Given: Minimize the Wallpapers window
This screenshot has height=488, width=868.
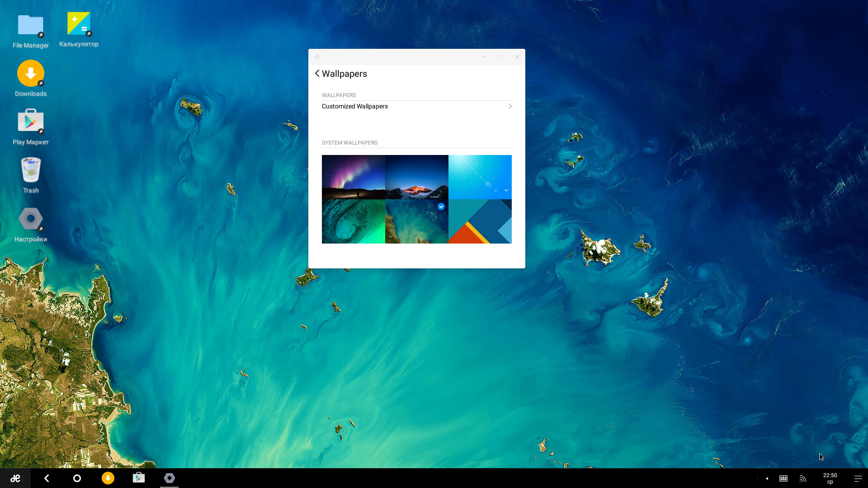Looking at the screenshot, I should 485,57.
